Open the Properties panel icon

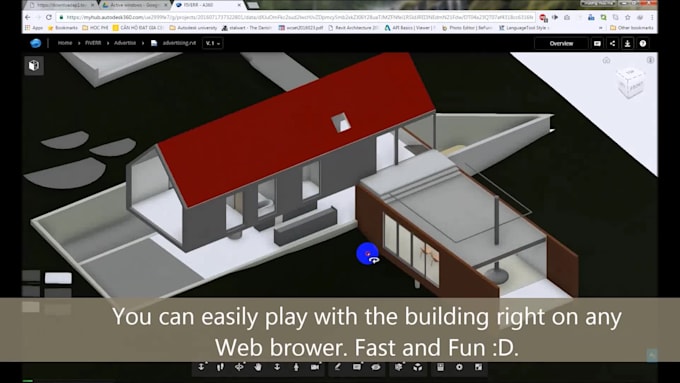[440, 367]
